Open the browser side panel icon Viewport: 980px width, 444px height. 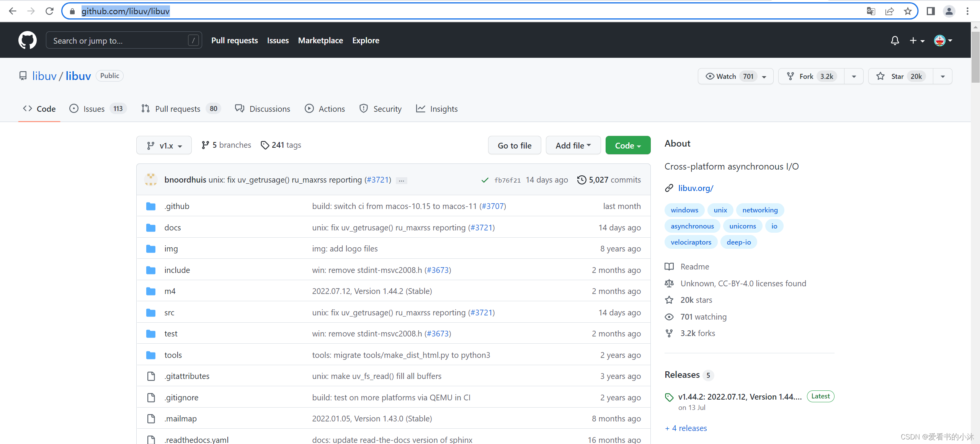click(931, 11)
